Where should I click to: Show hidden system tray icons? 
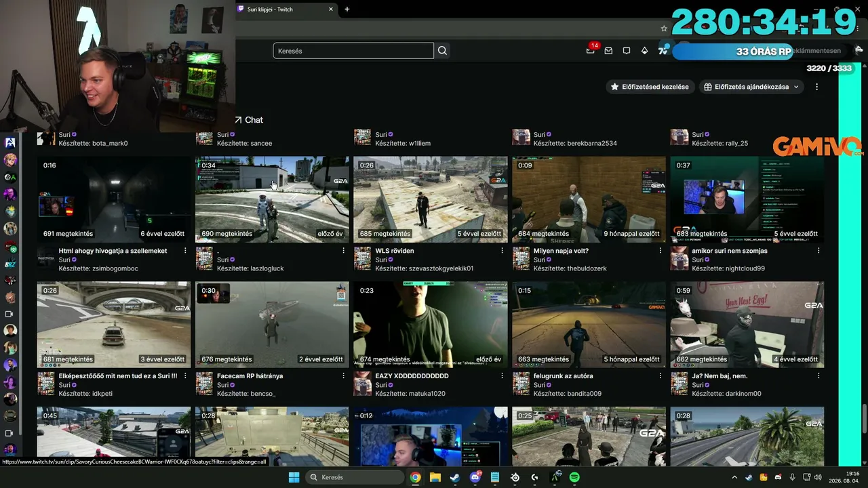[x=734, y=477]
